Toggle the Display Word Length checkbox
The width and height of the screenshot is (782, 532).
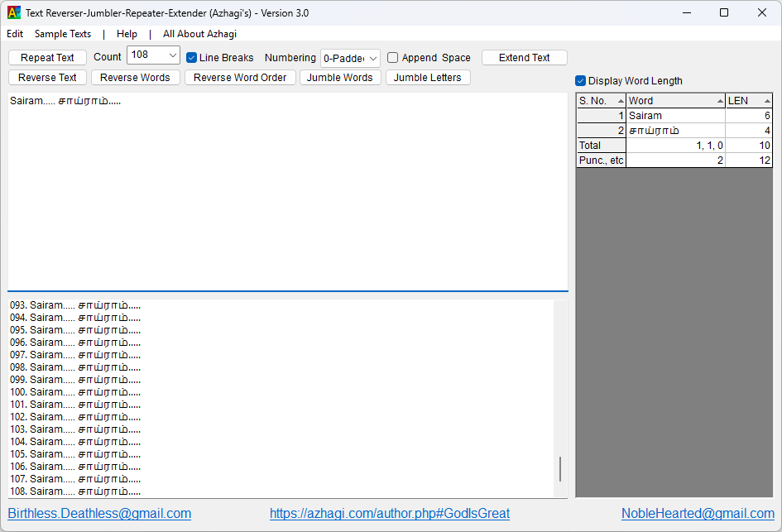pyautogui.click(x=581, y=81)
